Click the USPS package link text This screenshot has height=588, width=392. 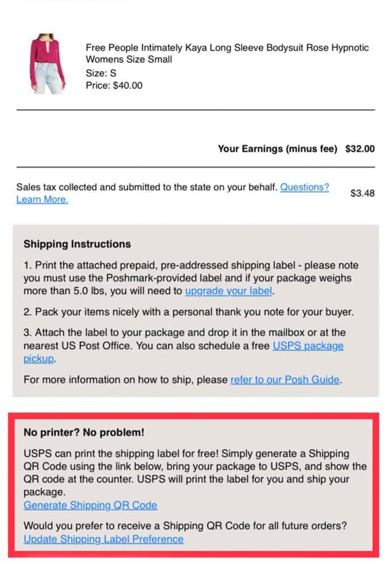(308, 345)
